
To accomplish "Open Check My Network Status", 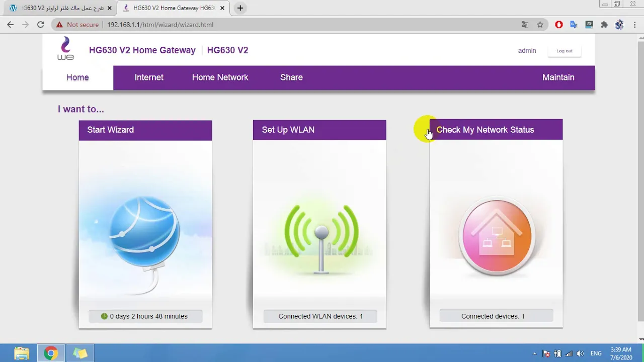I will pos(496,130).
